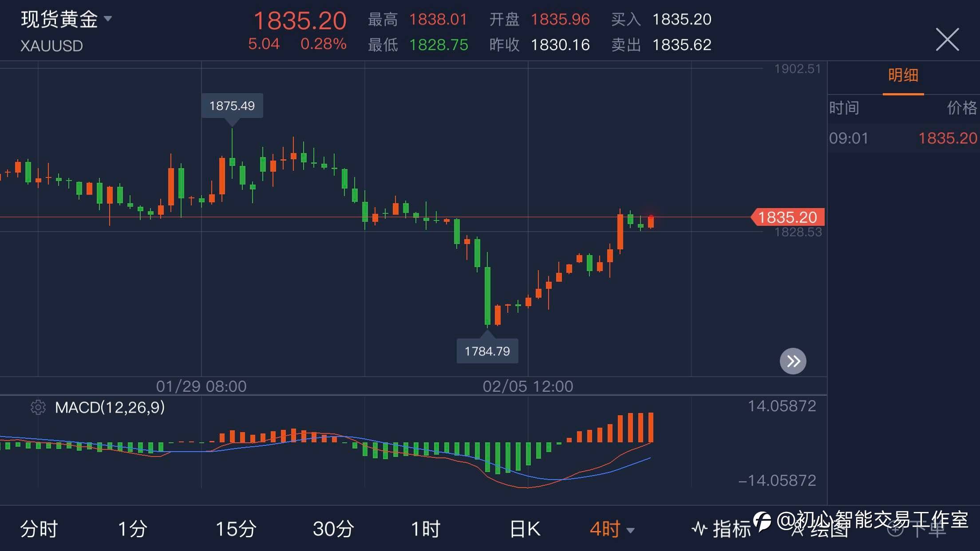Click the double-arrow scroll-to-latest button
The width and height of the screenshot is (980, 551).
pos(793,361)
